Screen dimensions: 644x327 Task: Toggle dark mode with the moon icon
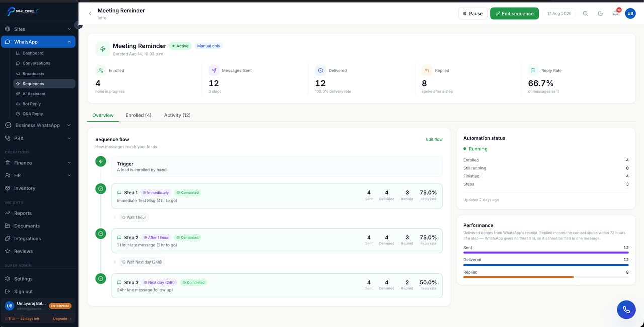click(600, 14)
